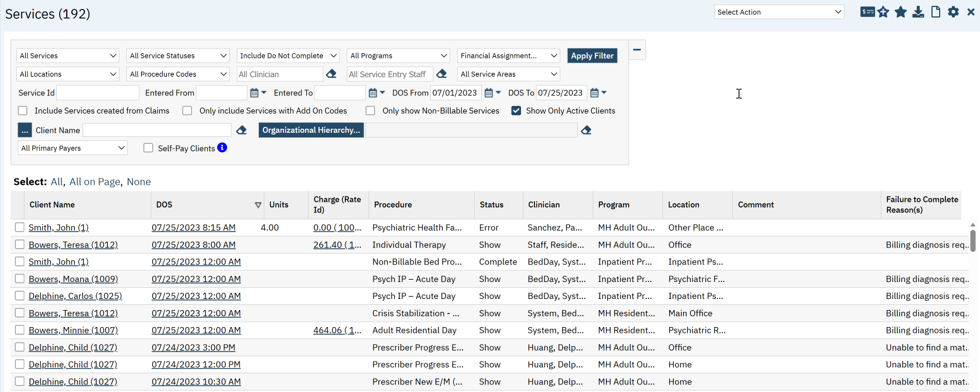Image resolution: width=980 pixels, height=392 pixels.
Task: Open the Bowers, Moana (1009) client link
Action: tap(73, 279)
